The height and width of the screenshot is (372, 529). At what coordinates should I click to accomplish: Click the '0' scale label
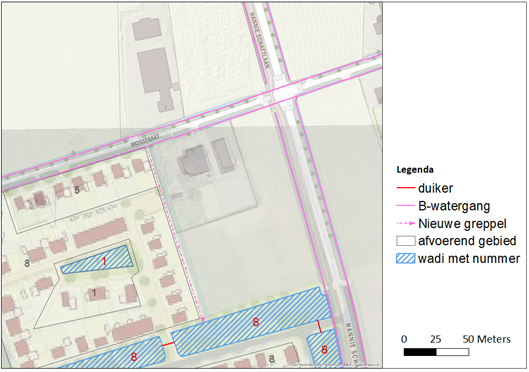pos(404,339)
